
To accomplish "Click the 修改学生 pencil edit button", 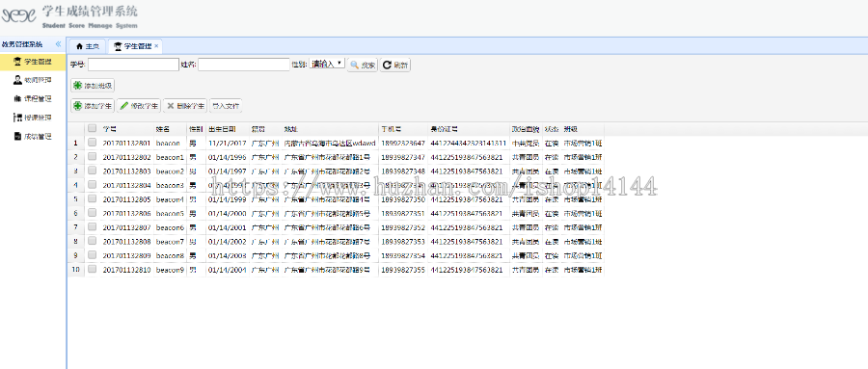I will 139,106.
